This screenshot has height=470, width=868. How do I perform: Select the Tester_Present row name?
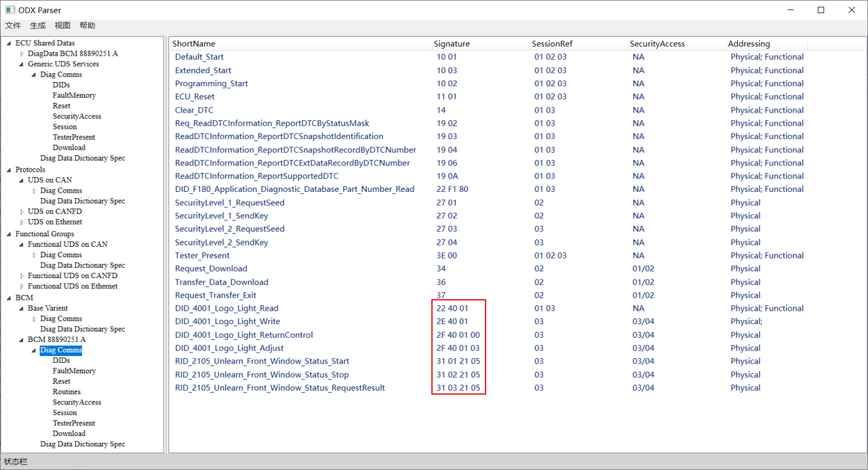[x=202, y=256]
